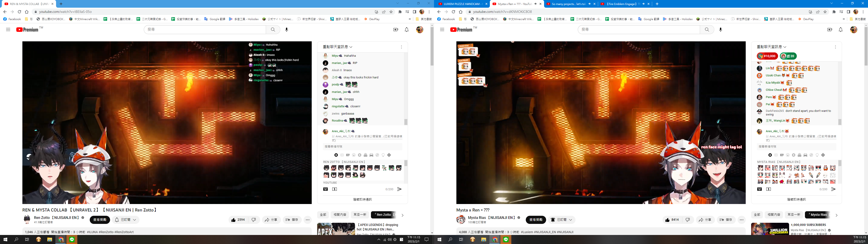The height and width of the screenshot is (244, 868).
Task: Open chat options three dots in Ren Zotto chat
Action: 401,47
